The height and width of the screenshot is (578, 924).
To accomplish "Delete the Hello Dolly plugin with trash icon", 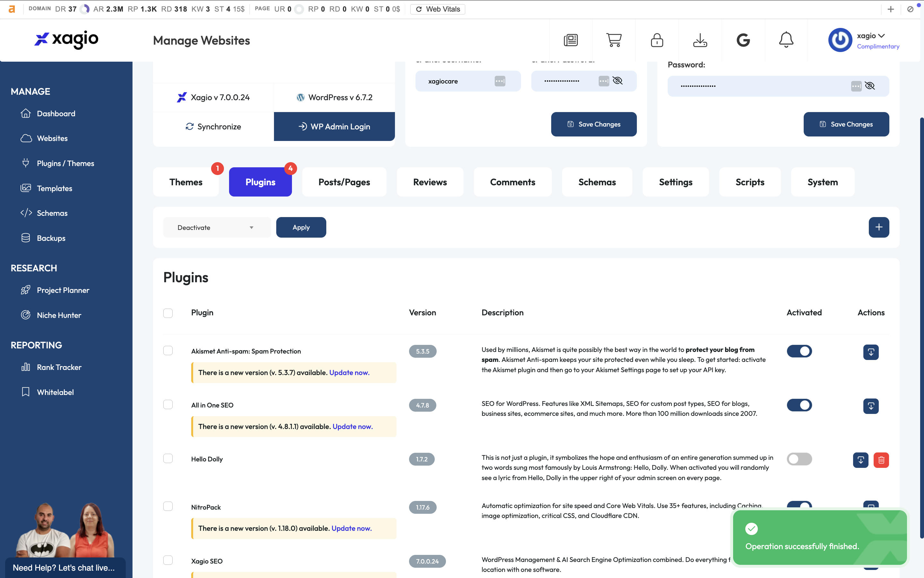I will [x=881, y=460].
